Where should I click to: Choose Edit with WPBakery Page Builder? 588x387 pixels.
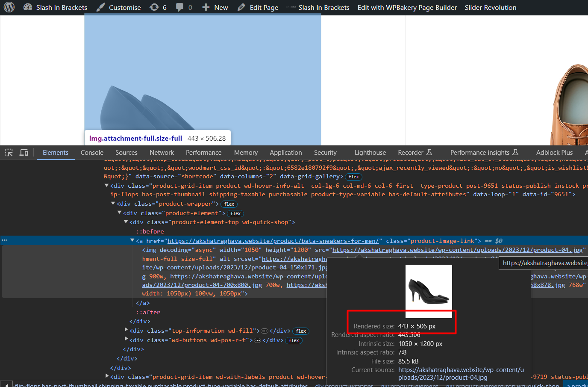[407, 7]
